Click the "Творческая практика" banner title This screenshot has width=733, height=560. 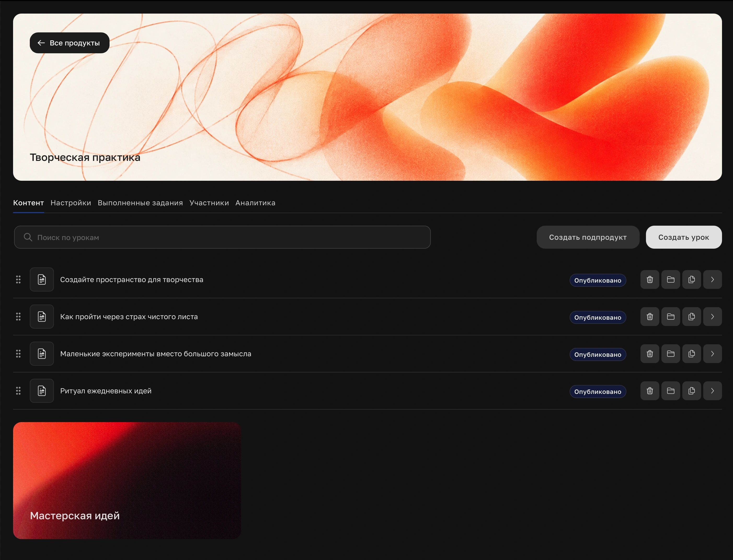85,157
